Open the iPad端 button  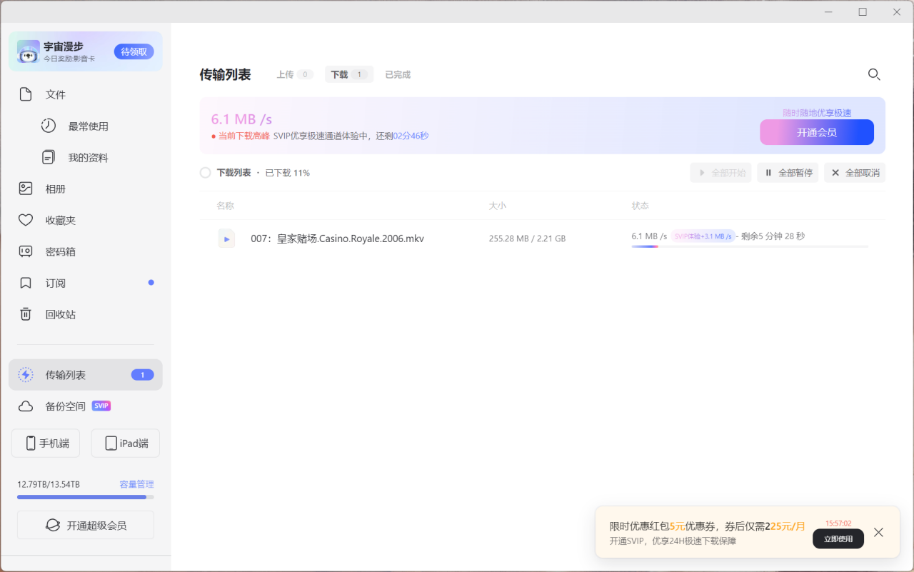[x=125, y=443]
